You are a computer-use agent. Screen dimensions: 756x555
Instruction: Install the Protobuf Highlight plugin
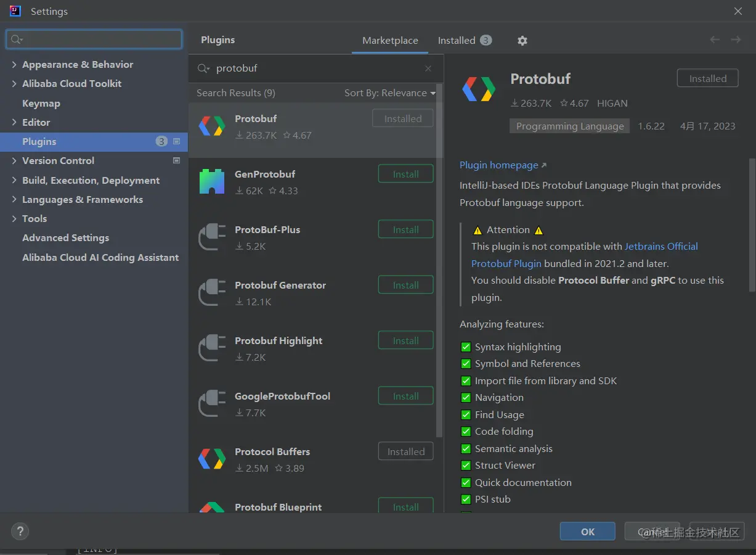[405, 340]
